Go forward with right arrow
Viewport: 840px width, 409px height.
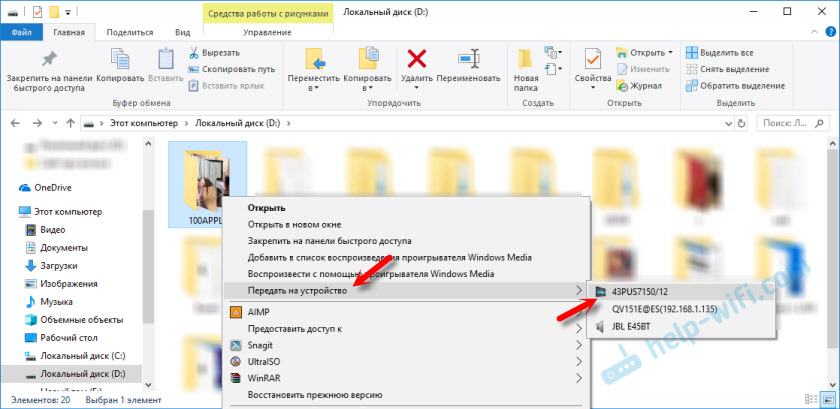pos(37,123)
